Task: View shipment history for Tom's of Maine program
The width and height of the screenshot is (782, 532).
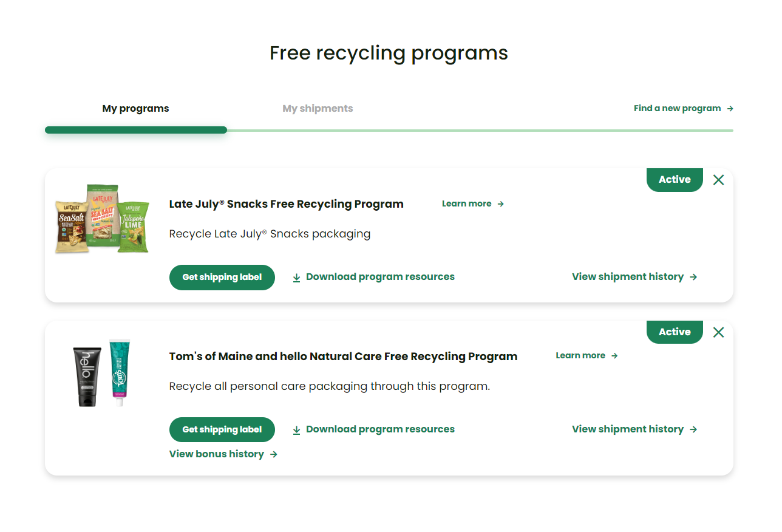Action: tap(634, 429)
